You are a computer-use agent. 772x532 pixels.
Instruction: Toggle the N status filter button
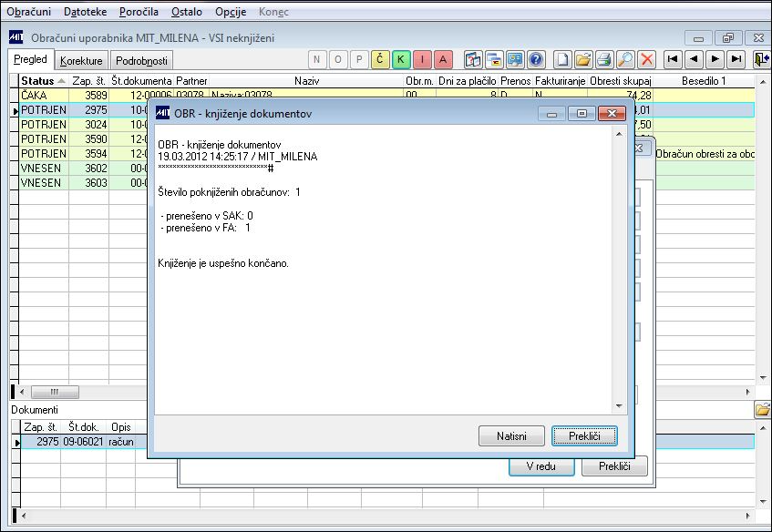(316, 59)
